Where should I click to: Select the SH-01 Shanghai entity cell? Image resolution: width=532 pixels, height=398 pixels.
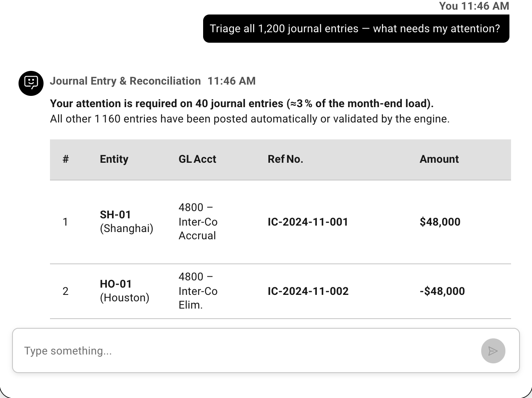(127, 222)
